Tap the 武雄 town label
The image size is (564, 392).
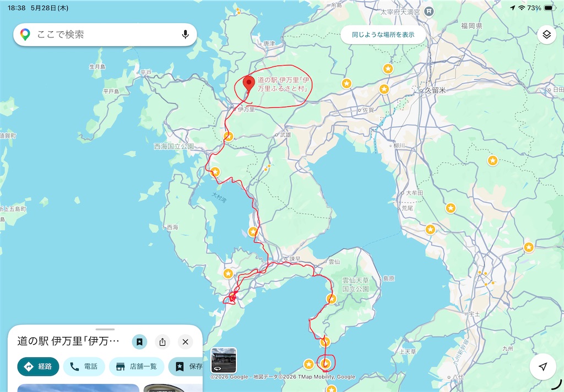click(285, 134)
